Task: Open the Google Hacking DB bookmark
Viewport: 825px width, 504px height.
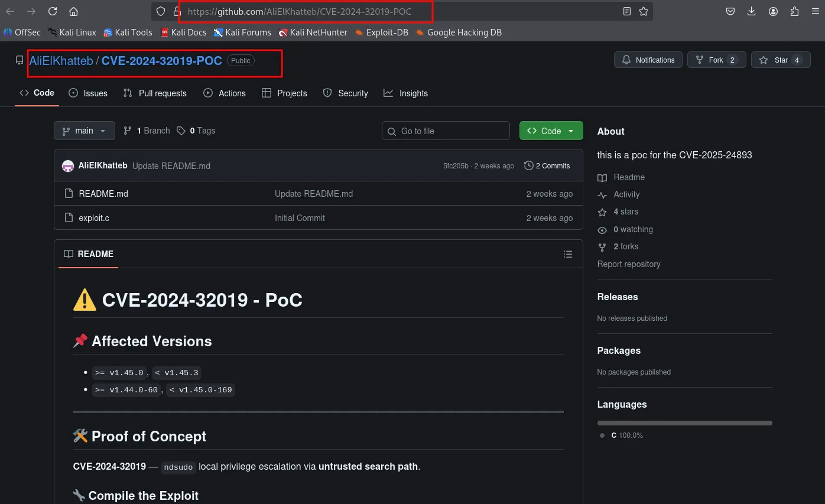Action: [x=459, y=32]
